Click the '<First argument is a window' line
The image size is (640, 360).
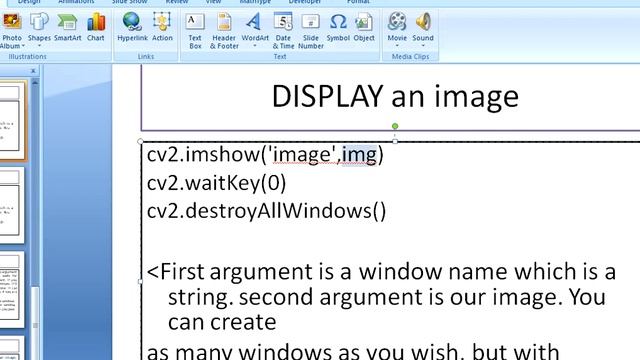[381, 272]
